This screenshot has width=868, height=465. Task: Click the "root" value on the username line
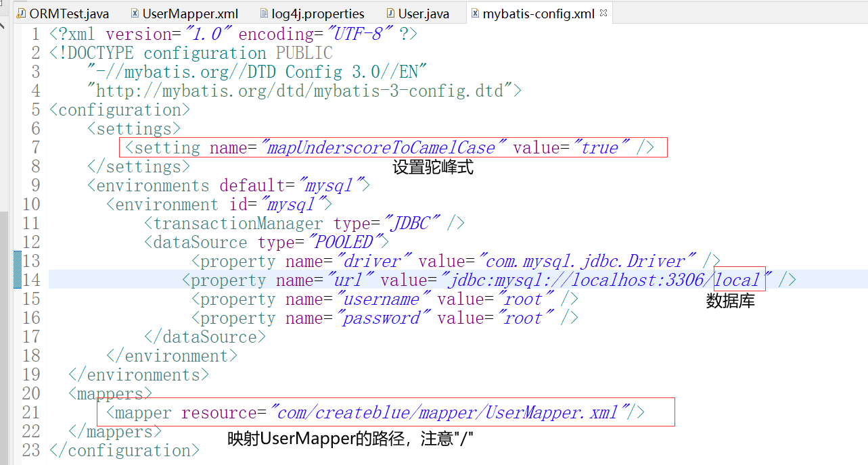525,299
